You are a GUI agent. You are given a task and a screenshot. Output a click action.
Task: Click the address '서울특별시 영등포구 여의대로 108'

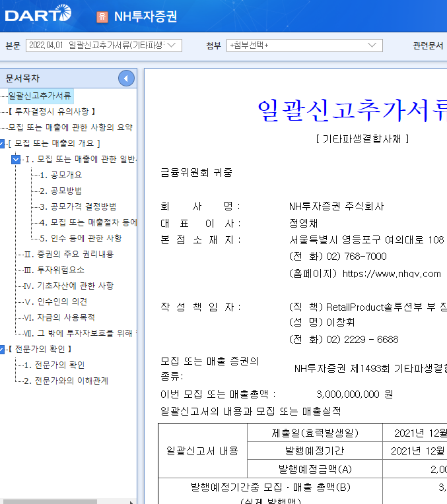[x=366, y=239]
